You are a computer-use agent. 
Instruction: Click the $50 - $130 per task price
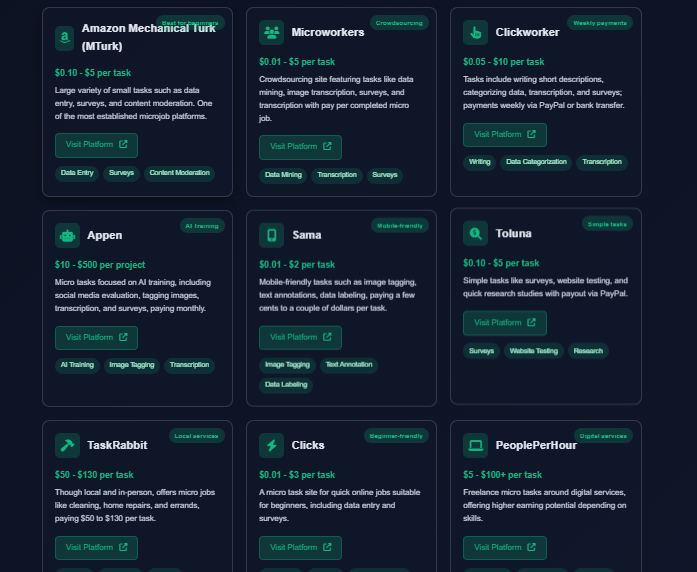coord(94,475)
